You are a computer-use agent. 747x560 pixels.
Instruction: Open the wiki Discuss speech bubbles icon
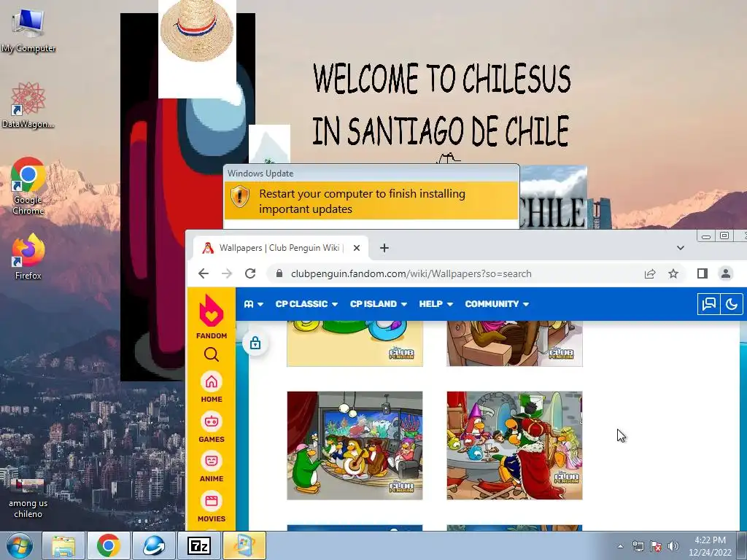coord(709,304)
